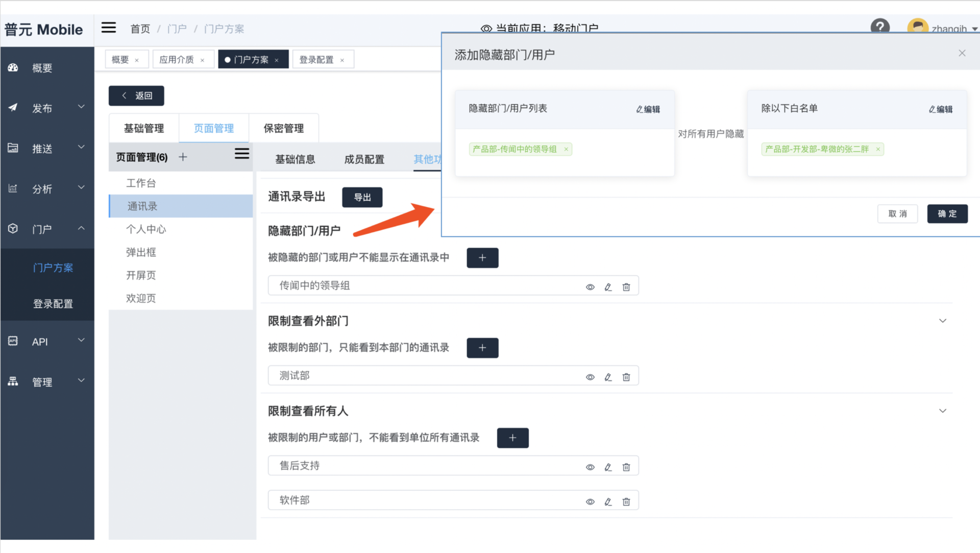Toggle visibility of 传闻中的领导组
The image size is (980, 553).
(590, 287)
